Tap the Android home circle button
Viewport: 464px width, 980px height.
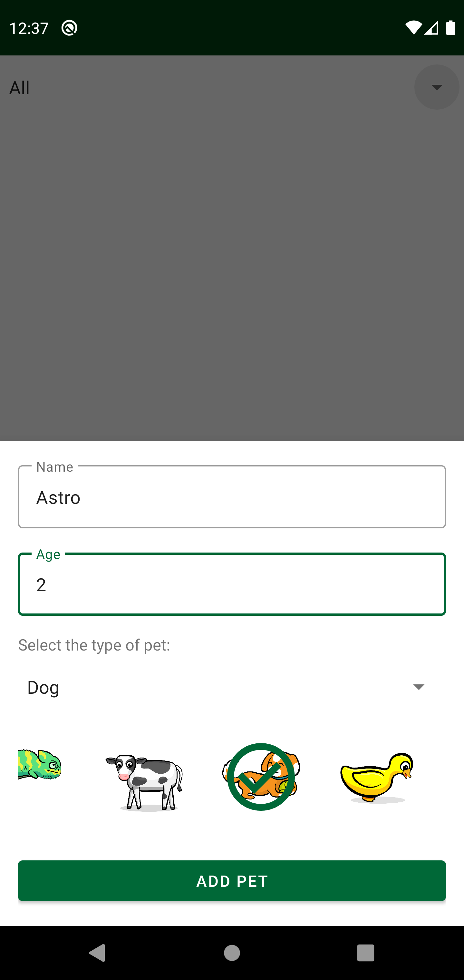point(232,953)
